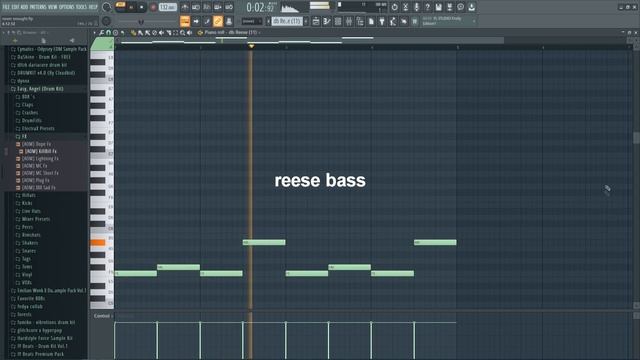This screenshot has width=640, height=360.
Task: Choose the Select tool in piano roll toolbar
Action: (x=176, y=32)
